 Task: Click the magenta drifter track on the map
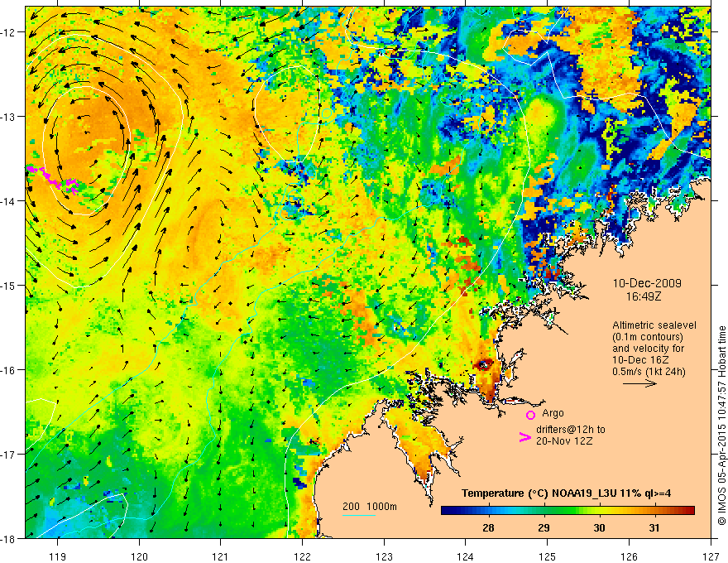53,179
